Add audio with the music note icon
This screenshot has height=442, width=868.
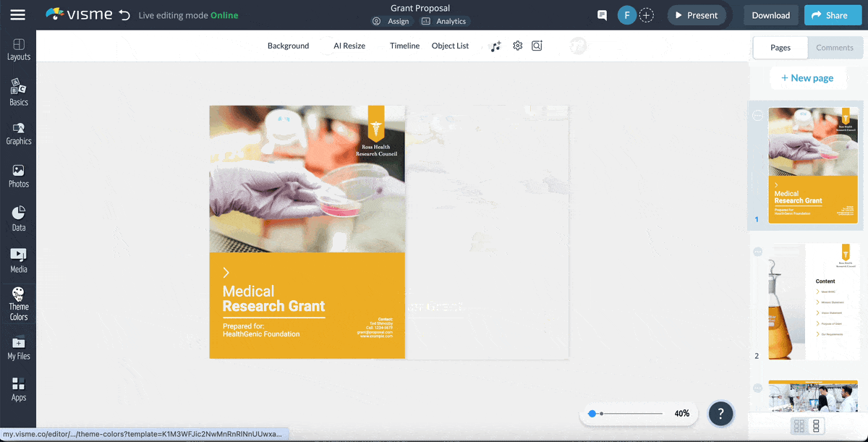click(496, 45)
